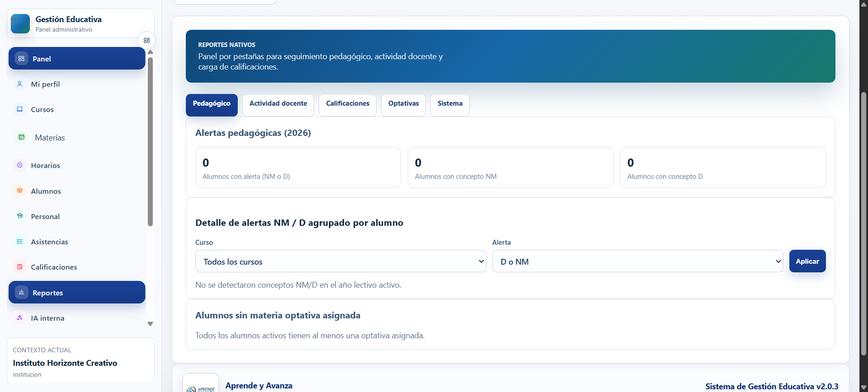This screenshot has width=868, height=392.
Task: Click the Materias icon in sidebar
Action: pyautogui.click(x=21, y=137)
